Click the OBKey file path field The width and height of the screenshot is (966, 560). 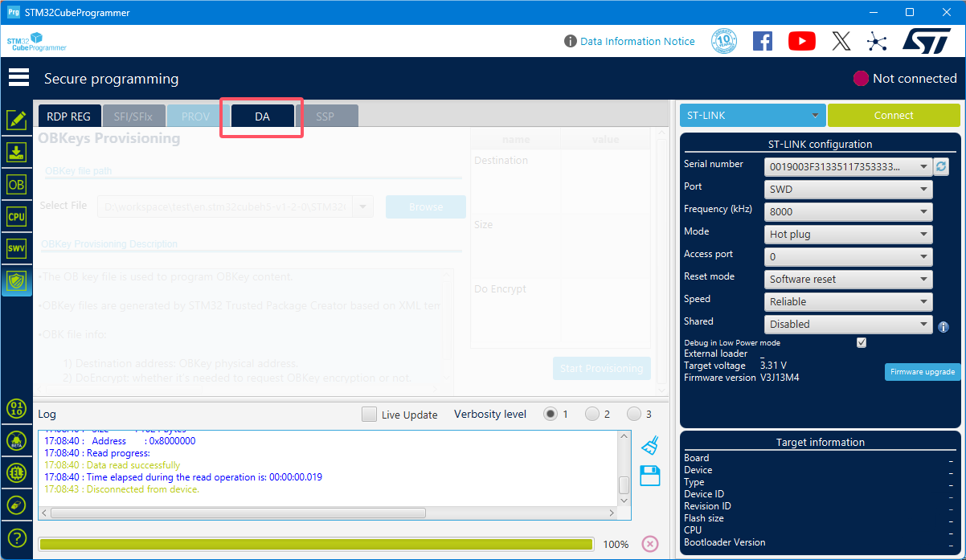coord(235,206)
